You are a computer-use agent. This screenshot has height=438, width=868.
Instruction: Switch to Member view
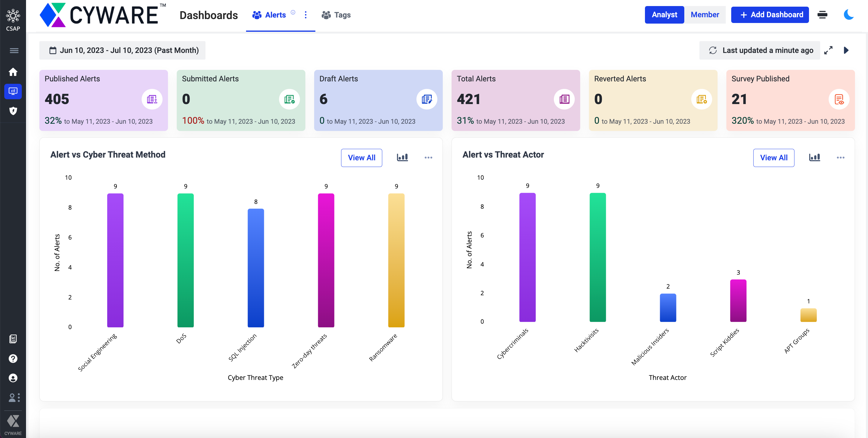[x=705, y=15]
